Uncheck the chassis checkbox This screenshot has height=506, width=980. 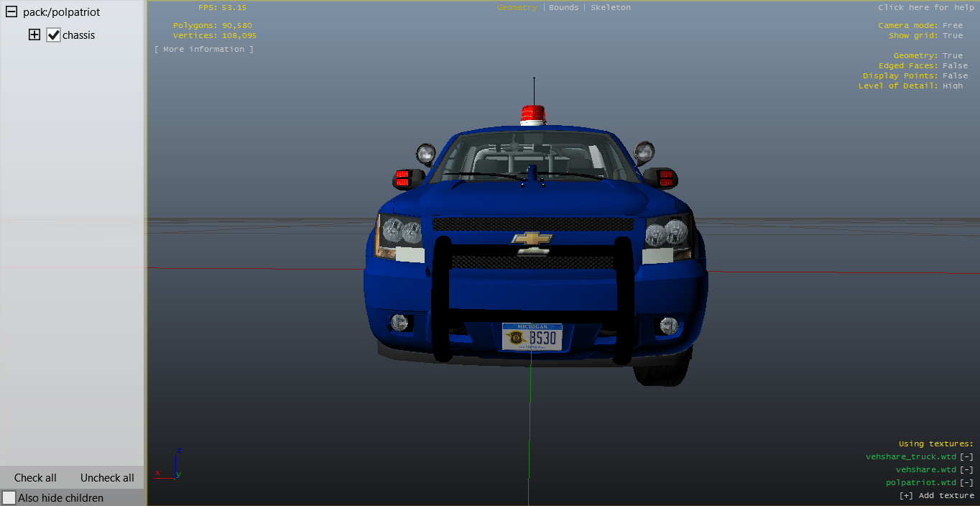(x=53, y=35)
